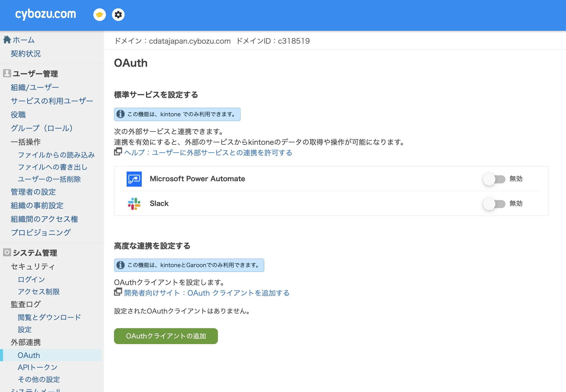
Task: Open その他の設定 page
Action: pyautogui.click(x=39, y=379)
